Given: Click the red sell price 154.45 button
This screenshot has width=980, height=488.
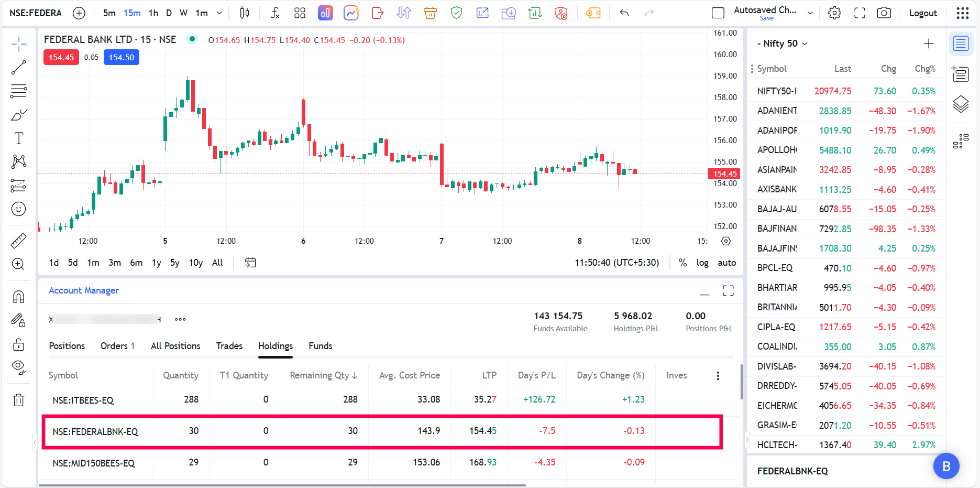Looking at the screenshot, I should point(61,58).
